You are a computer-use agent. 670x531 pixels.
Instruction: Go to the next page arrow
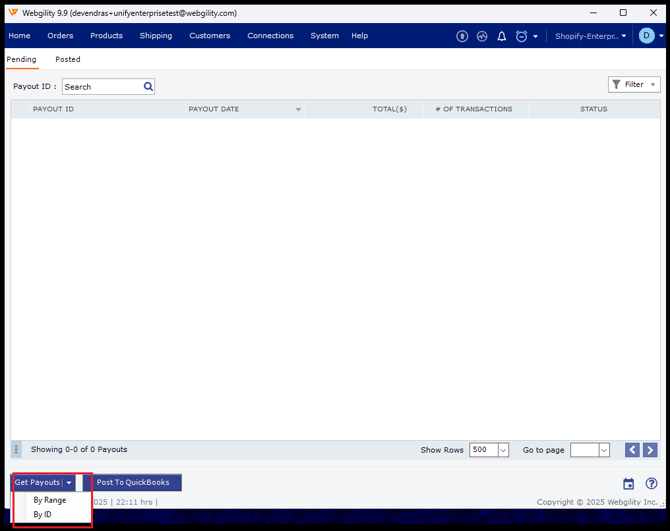(x=650, y=450)
